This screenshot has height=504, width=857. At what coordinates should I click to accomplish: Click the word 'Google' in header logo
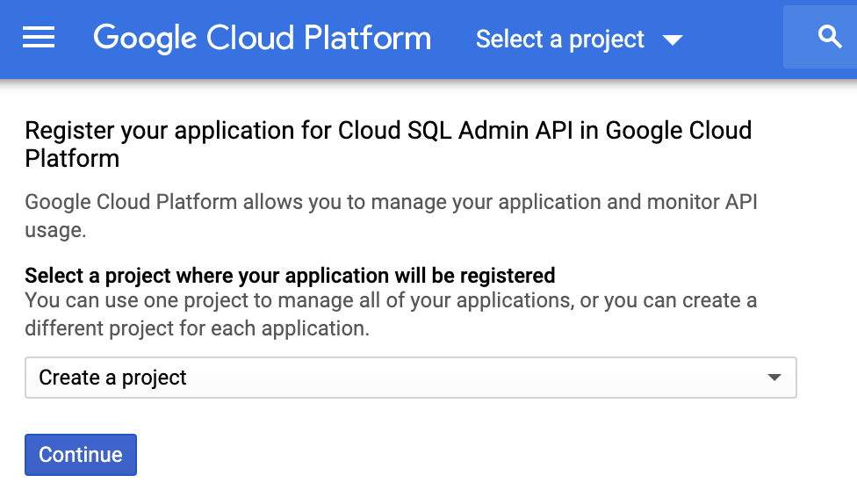(145, 39)
